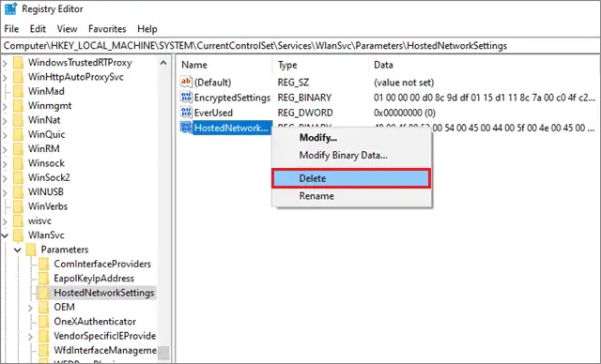Click the HostedNetwork... binary value icon

pyautogui.click(x=186, y=128)
